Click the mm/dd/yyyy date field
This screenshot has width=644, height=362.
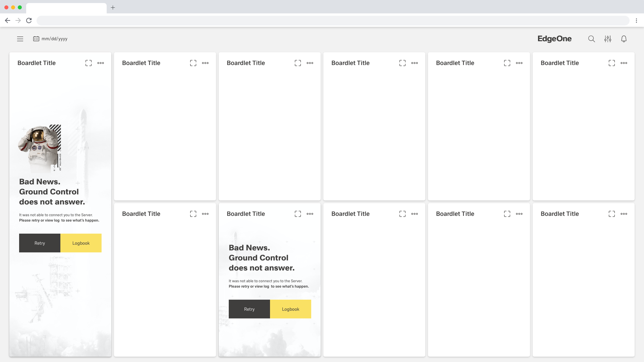(54, 39)
